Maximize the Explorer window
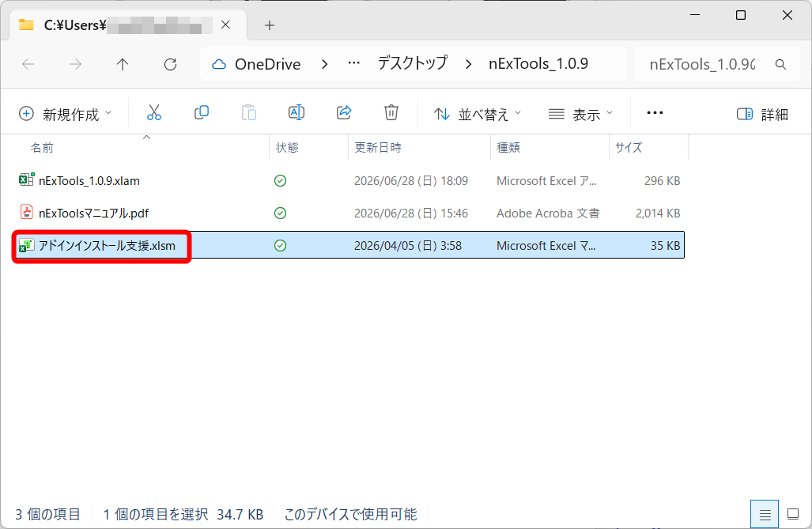The height and width of the screenshot is (529, 812). (x=741, y=15)
